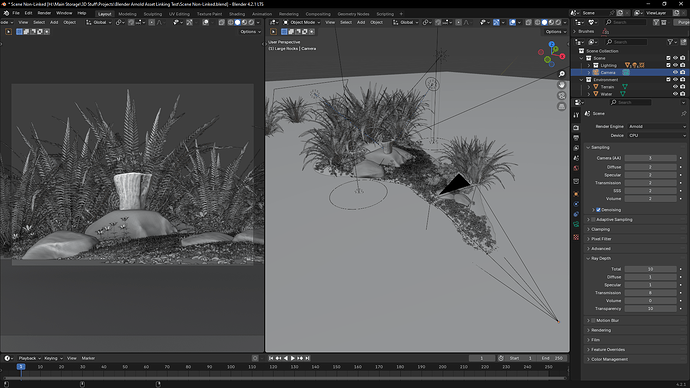
Task: Hide Camera collection with its eye icon
Action: (675, 72)
